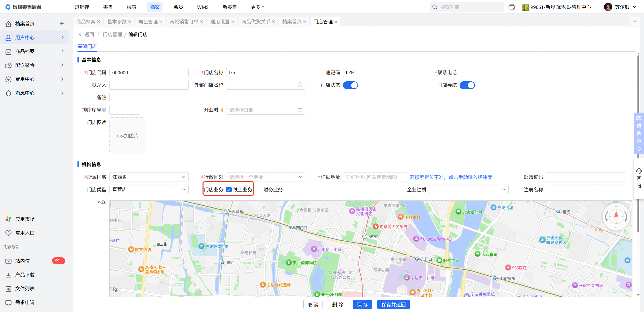Click the map compass control
This screenshot has height=312, width=644.
tap(616, 217)
